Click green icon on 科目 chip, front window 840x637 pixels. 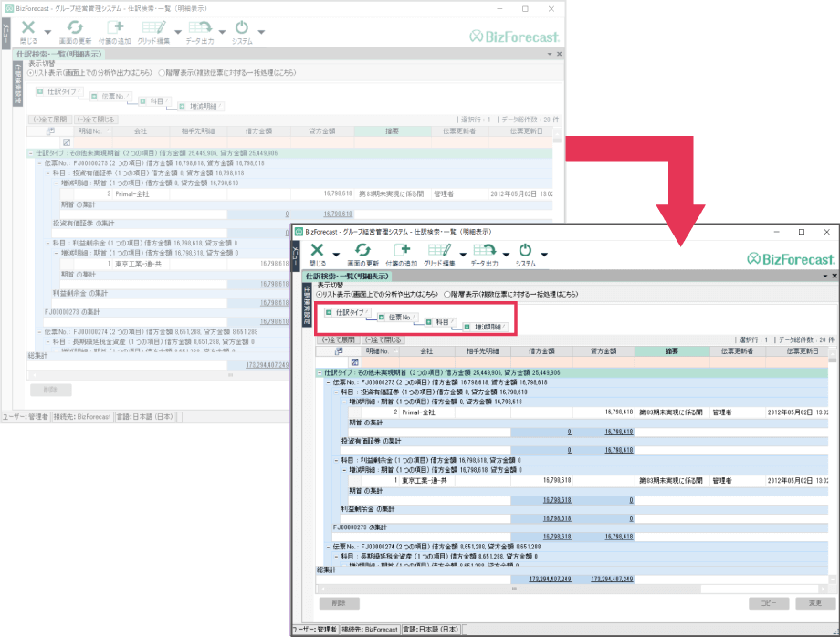(x=428, y=322)
